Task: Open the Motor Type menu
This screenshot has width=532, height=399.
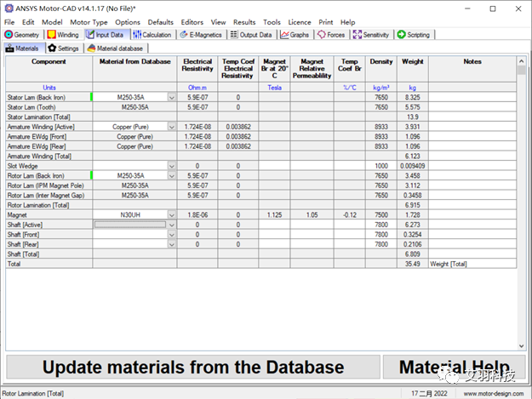Action: 89,22
